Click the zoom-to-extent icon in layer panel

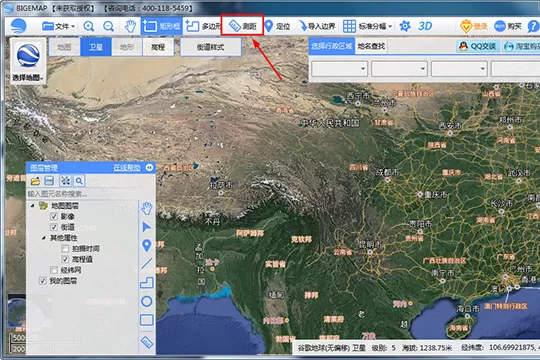pos(65,181)
